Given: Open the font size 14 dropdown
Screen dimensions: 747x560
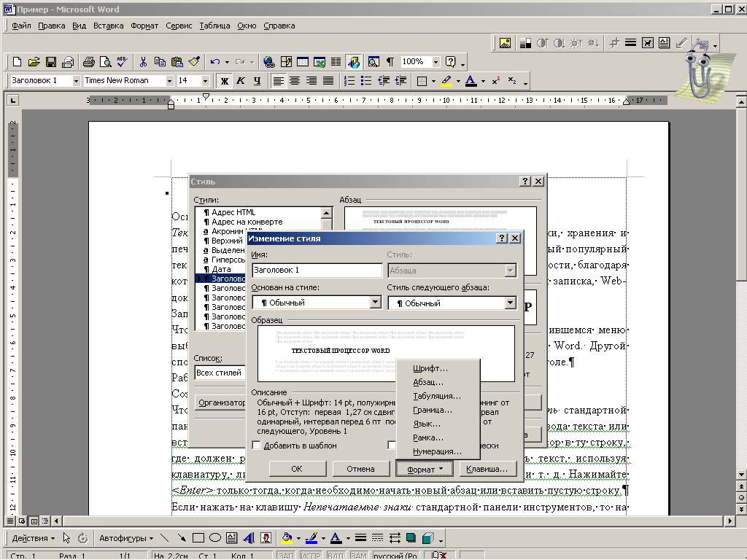Looking at the screenshot, I should [x=205, y=81].
